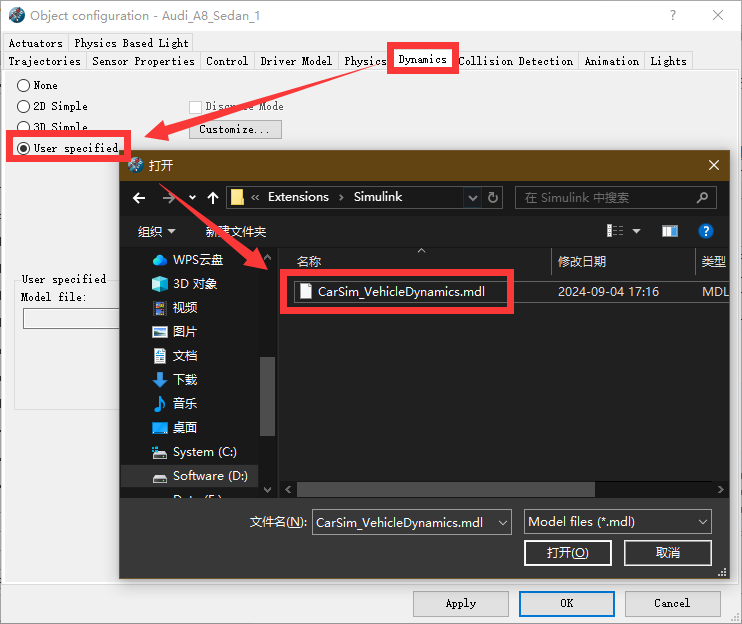
Task: Open the Collision Detection tab
Action: tap(516, 61)
